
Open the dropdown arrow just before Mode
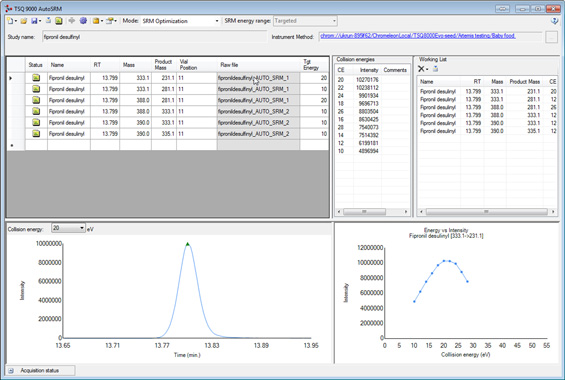115,21
